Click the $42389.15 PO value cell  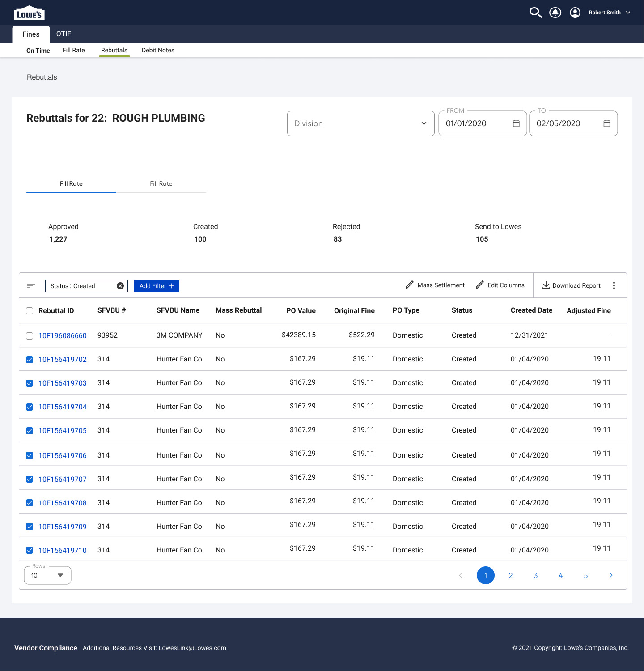[299, 335]
